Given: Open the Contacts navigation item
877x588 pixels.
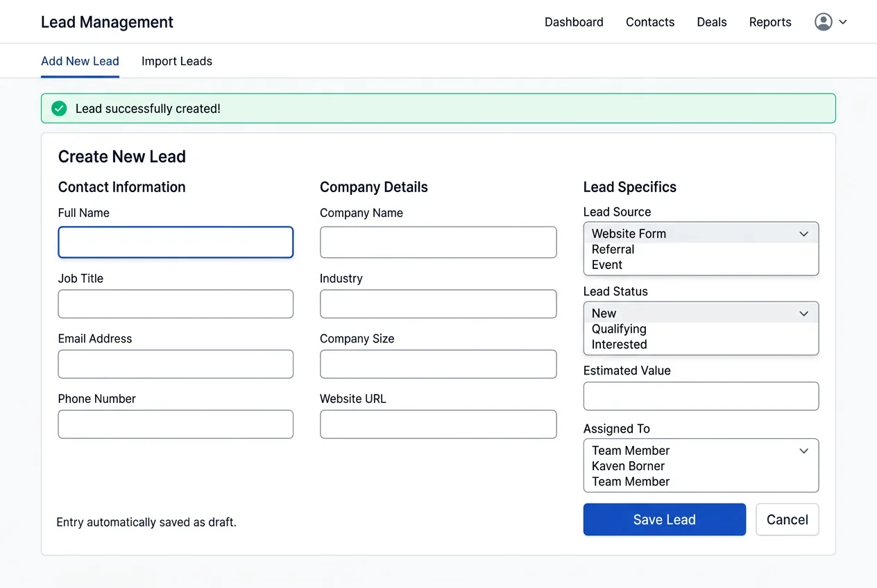Looking at the screenshot, I should (649, 21).
